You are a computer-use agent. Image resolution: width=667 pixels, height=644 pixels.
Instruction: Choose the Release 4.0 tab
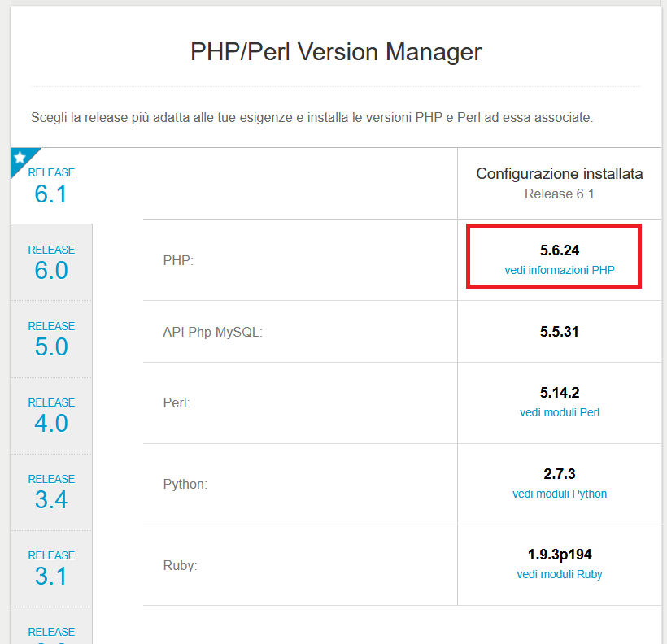point(51,416)
